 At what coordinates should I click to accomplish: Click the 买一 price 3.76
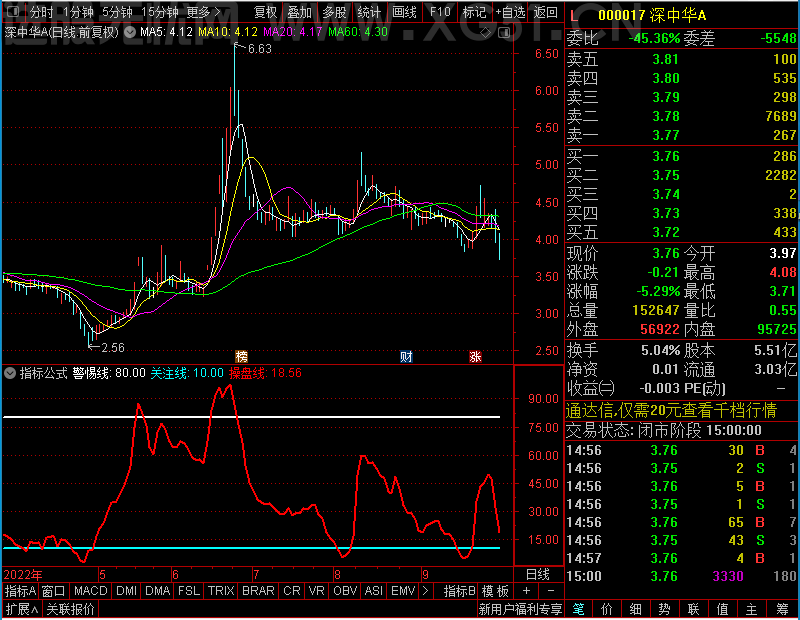(x=666, y=156)
